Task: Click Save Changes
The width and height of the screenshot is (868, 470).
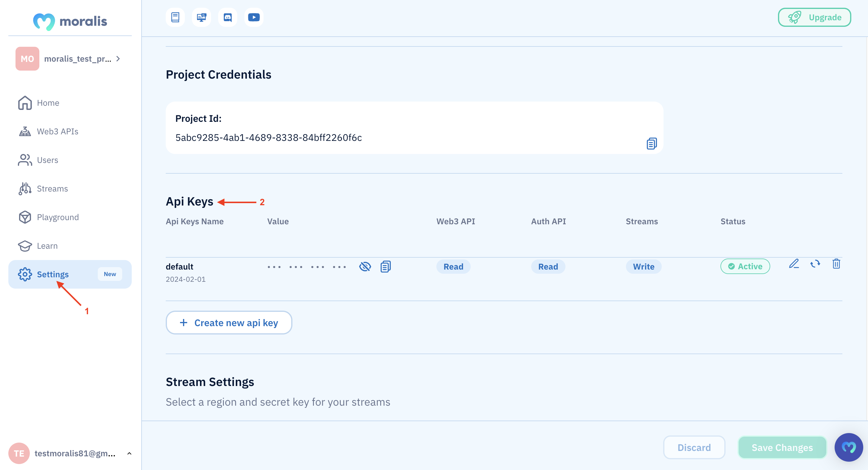Action: [782, 447]
